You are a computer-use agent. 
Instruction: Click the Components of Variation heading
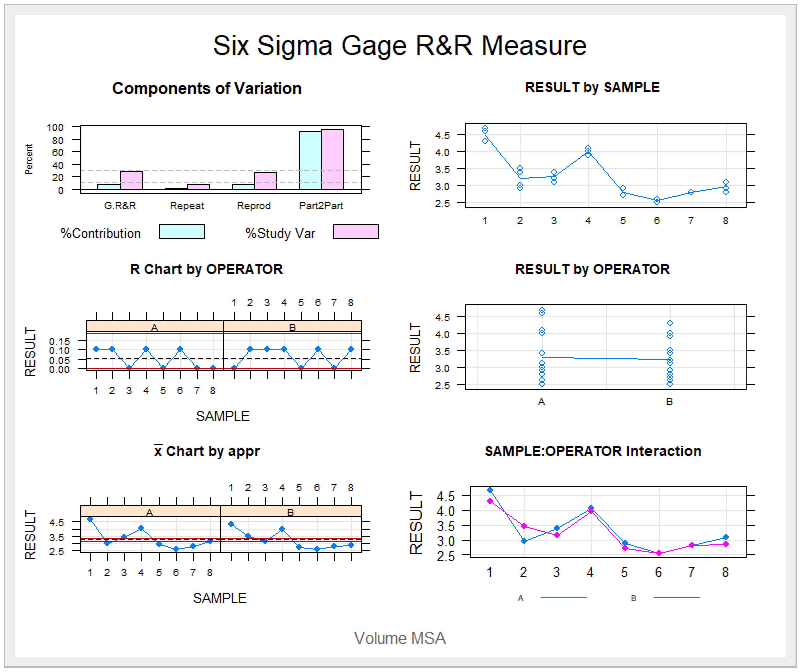[207, 89]
